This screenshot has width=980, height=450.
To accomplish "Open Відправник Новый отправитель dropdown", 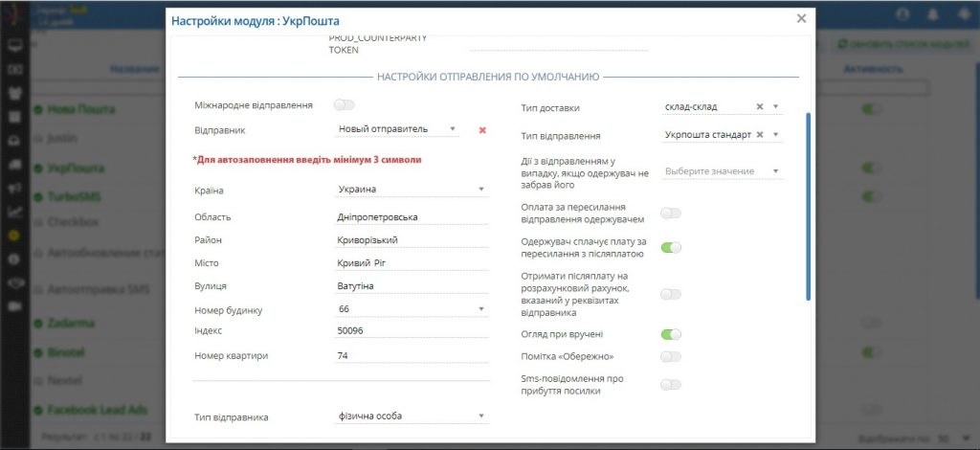I will 397,129.
